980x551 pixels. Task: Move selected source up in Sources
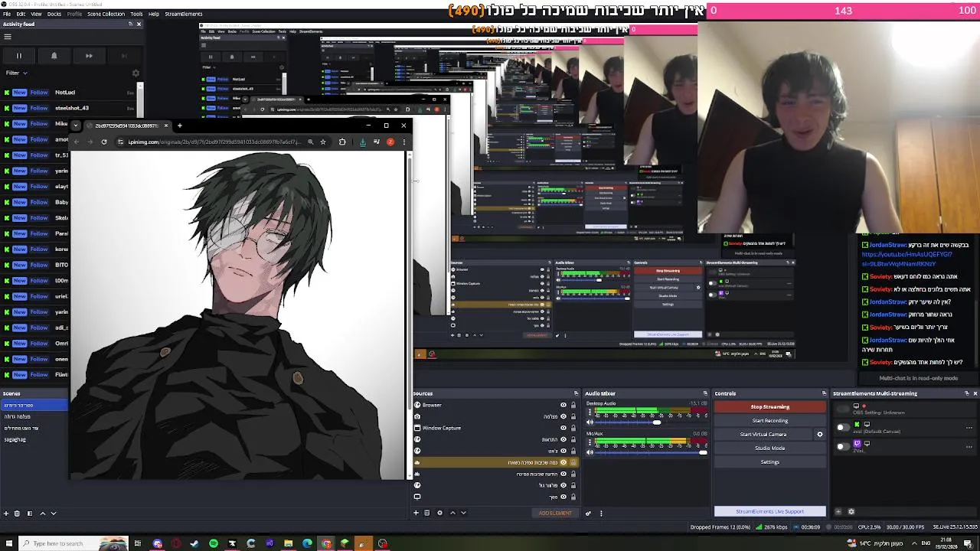coord(452,513)
